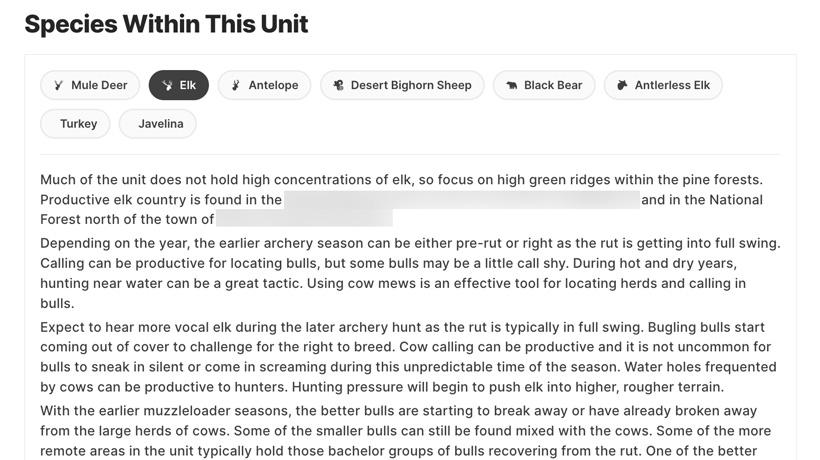Click the bighorn sheep icon
820x460 pixels.
pos(339,86)
